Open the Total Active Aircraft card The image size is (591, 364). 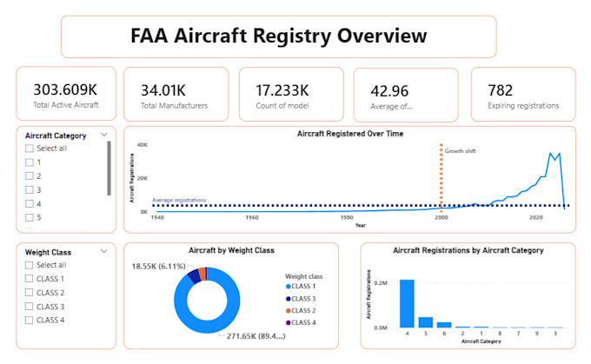(x=66, y=94)
